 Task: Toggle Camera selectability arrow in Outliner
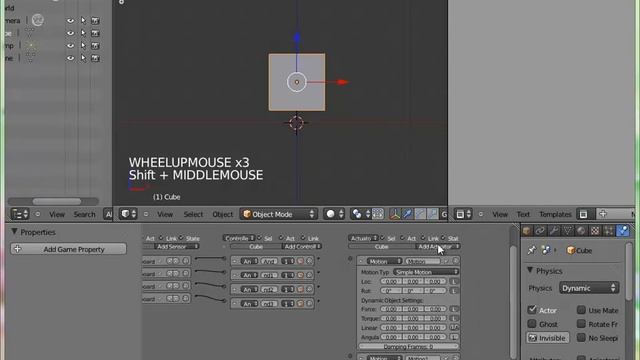coord(83,20)
